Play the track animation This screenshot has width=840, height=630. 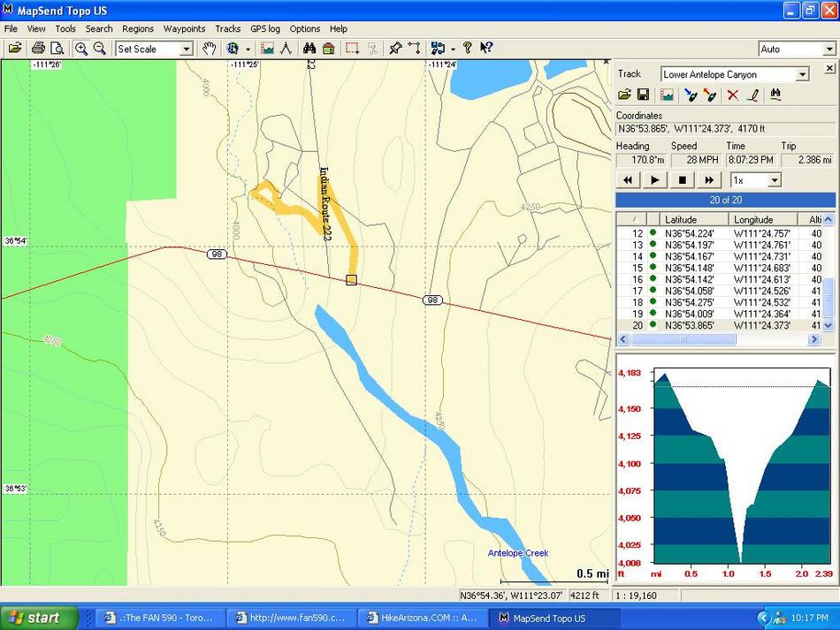(654, 180)
